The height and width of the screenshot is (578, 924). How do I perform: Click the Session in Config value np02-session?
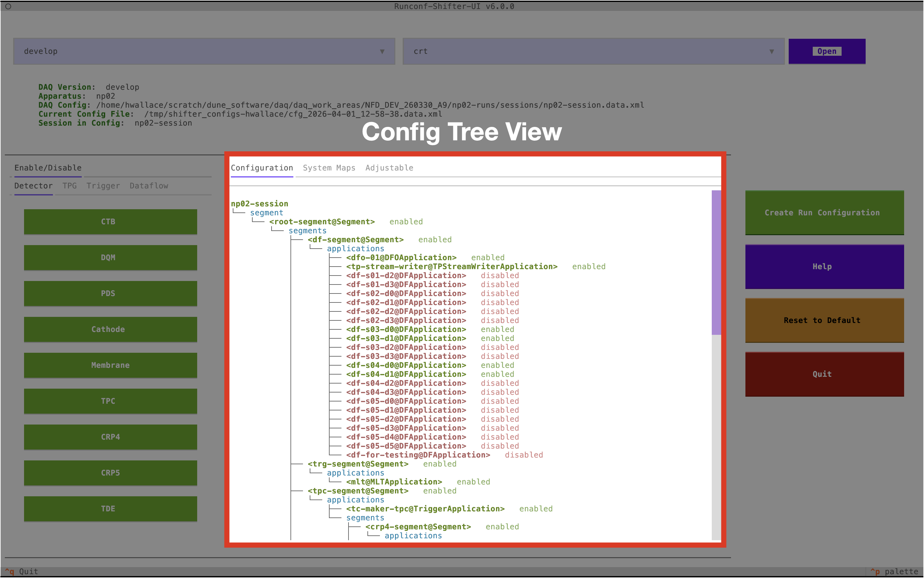pyautogui.click(x=163, y=123)
